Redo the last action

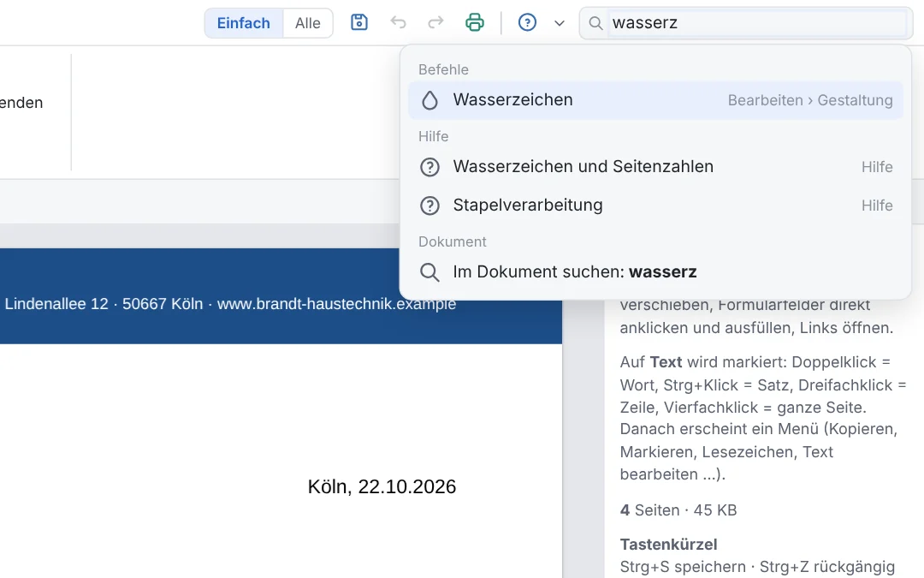click(x=435, y=22)
